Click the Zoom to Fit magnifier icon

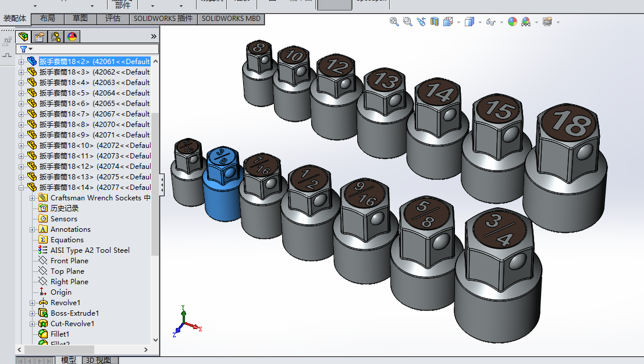[x=394, y=22]
